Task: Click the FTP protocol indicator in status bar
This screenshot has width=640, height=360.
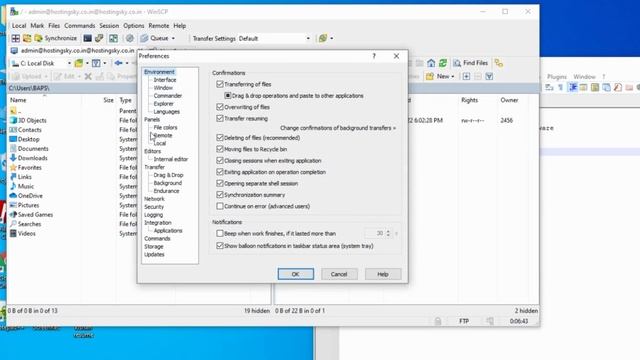Action: tap(464, 321)
